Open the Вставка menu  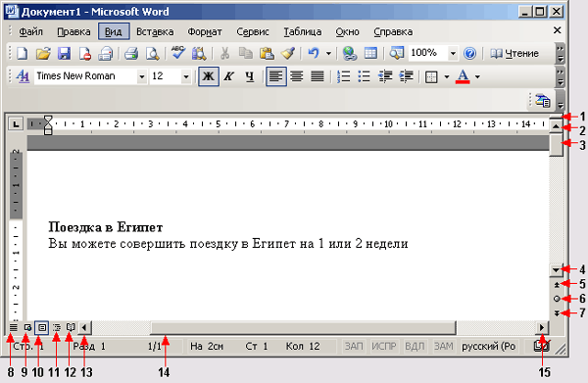[x=155, y=32]
